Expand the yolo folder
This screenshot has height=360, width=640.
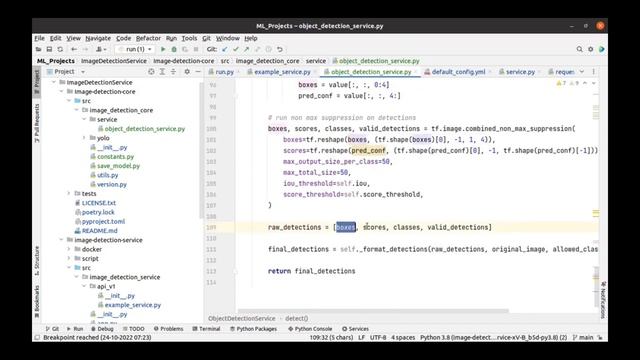[x=84, y=138]
